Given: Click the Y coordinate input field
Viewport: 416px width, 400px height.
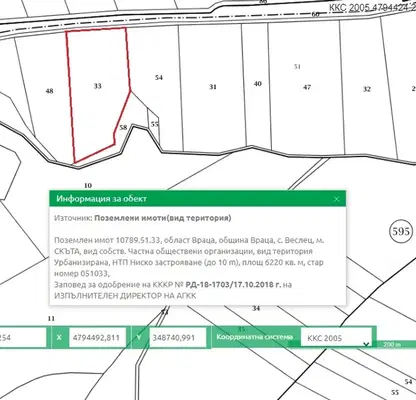Looking at the screenshot, I should [178, 337].
